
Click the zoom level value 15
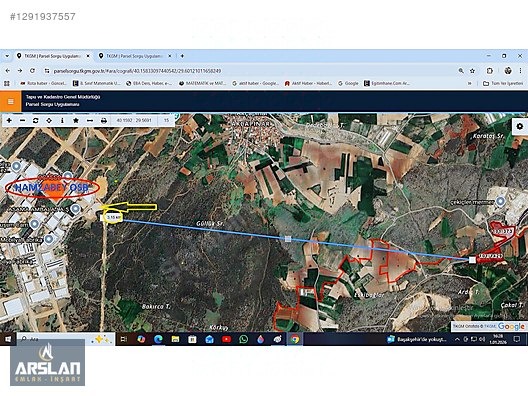click(166, 120)
